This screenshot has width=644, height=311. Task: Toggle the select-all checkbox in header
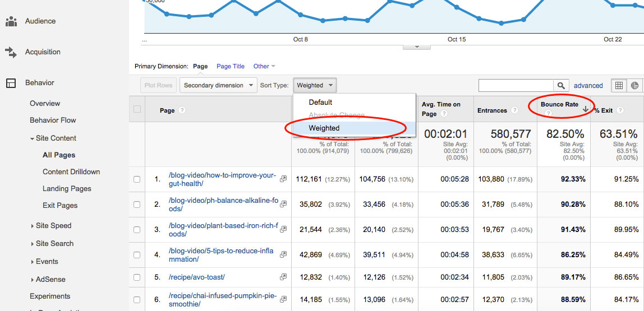point(137,109)
